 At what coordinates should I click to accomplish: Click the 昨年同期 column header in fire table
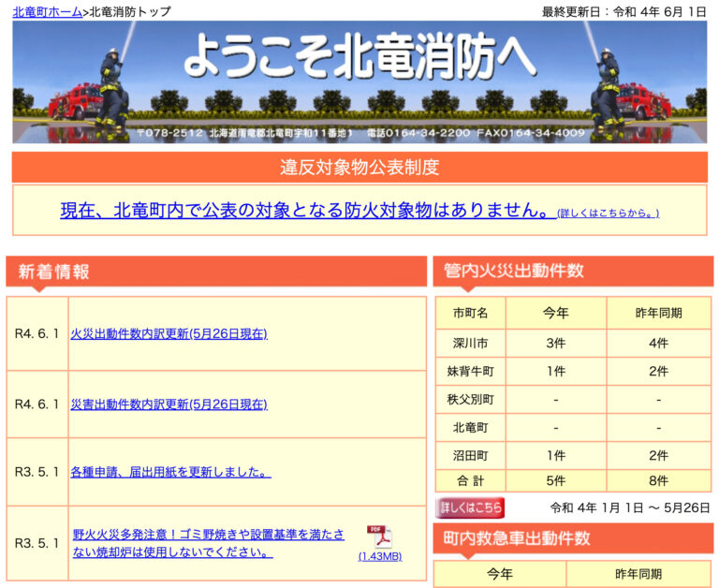[x=658, y=313]
